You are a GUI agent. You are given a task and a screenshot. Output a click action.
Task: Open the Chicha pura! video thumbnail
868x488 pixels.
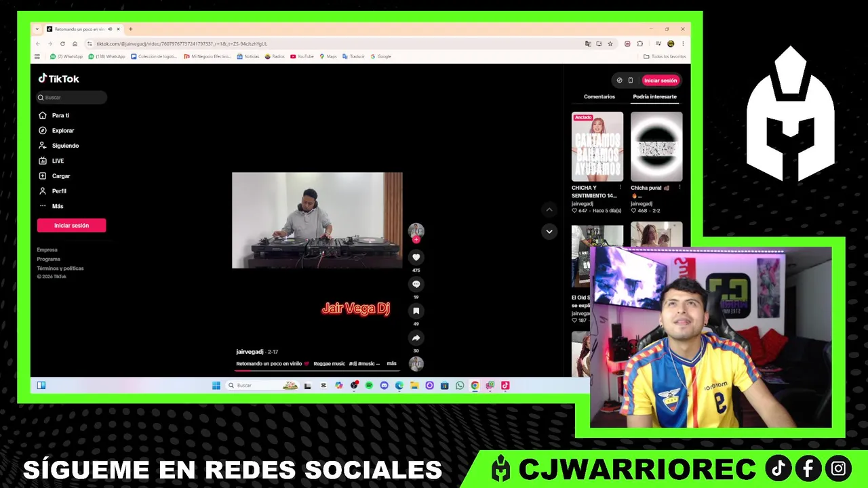pyautogui.click(x=656, y=146)
